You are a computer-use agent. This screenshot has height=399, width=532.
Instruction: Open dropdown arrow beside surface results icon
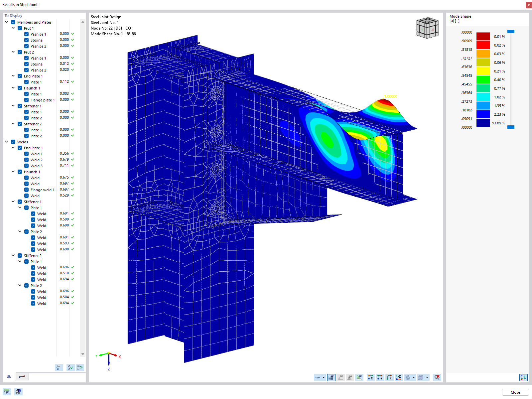(x=324, y=377)
